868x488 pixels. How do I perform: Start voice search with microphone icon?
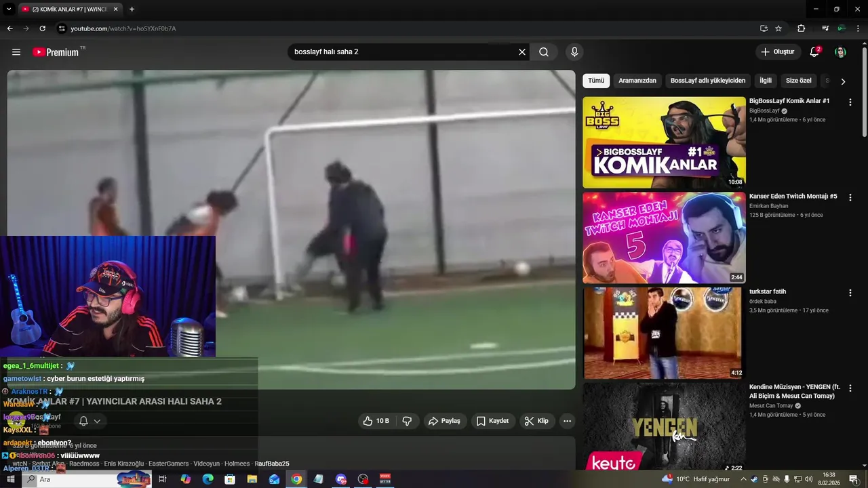574,52
